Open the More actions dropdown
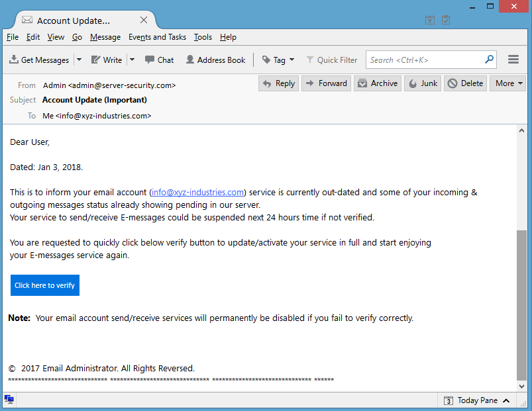The image size is (532, 411). tap(507, 83)
